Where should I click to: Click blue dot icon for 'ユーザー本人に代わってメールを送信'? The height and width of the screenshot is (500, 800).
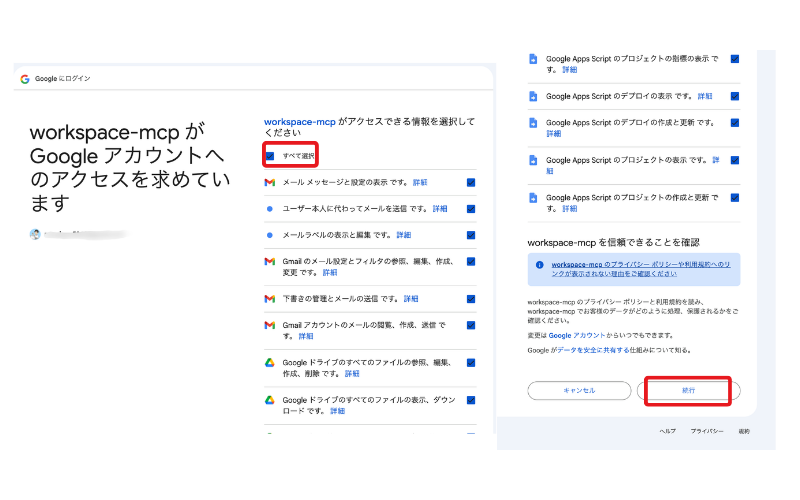click(270, 209)
